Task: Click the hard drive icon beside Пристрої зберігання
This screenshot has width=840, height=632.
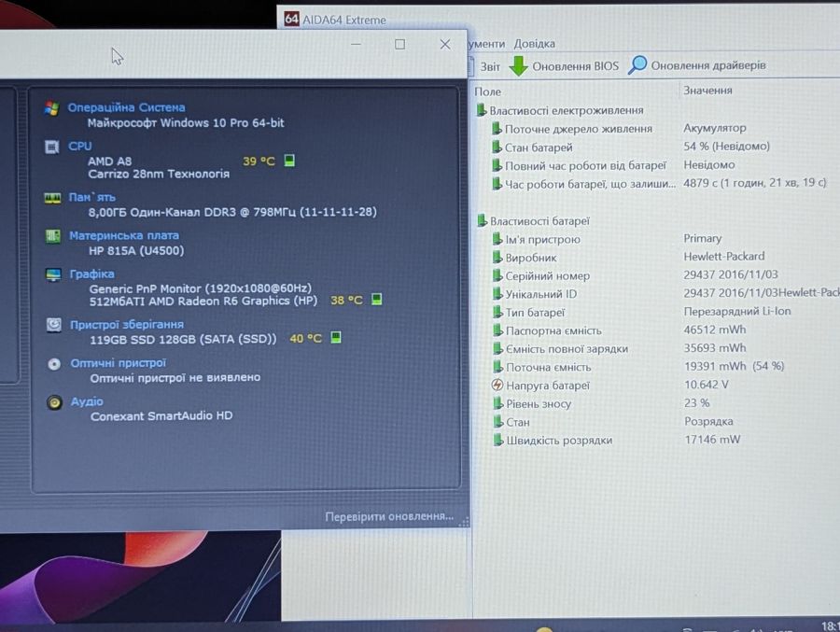Action: click(x=53, y=325)
